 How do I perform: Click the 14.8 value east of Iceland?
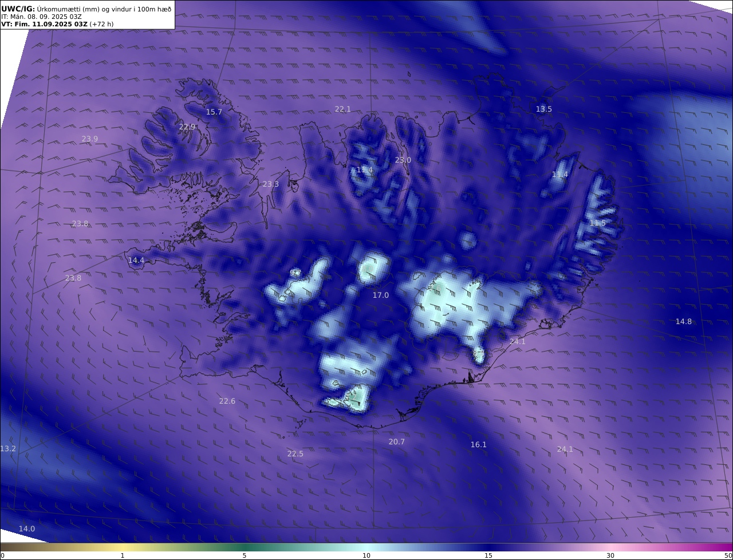point(684,322)
